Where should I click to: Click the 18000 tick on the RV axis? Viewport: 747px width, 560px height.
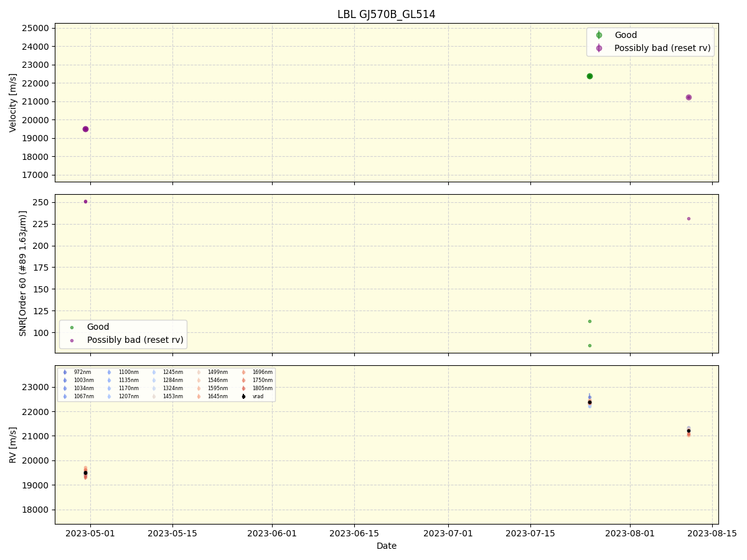click(35, 510)
